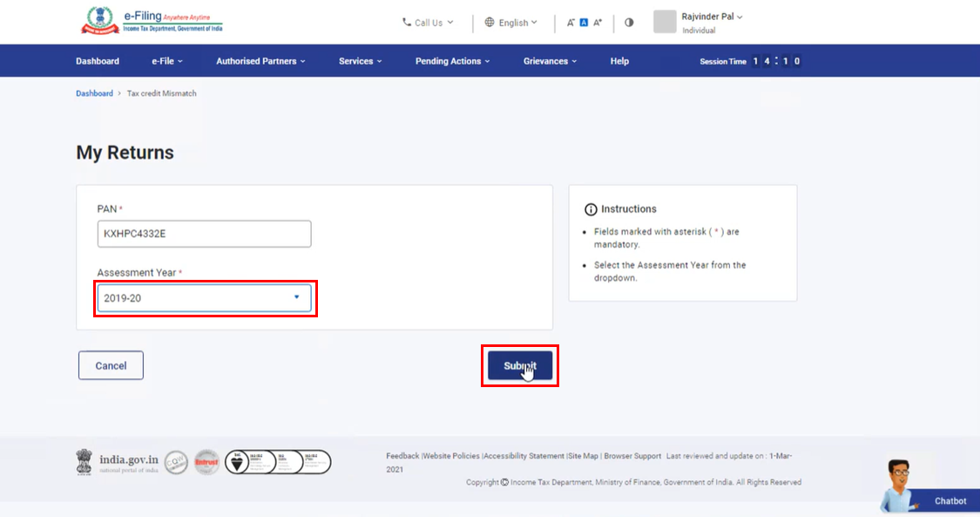
Task: Select the default font size A icon
Action: (x=584, y=23)
